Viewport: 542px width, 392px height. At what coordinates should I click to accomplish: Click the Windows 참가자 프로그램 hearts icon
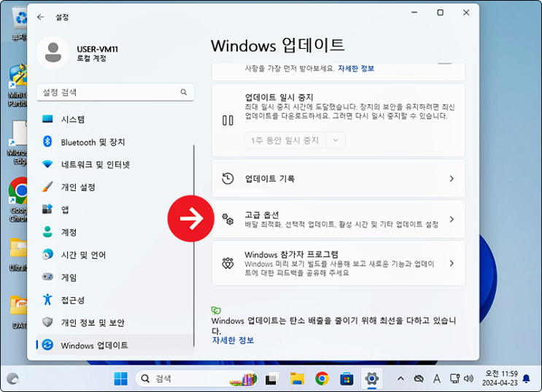pyautogui.click(x=228, y=264)
